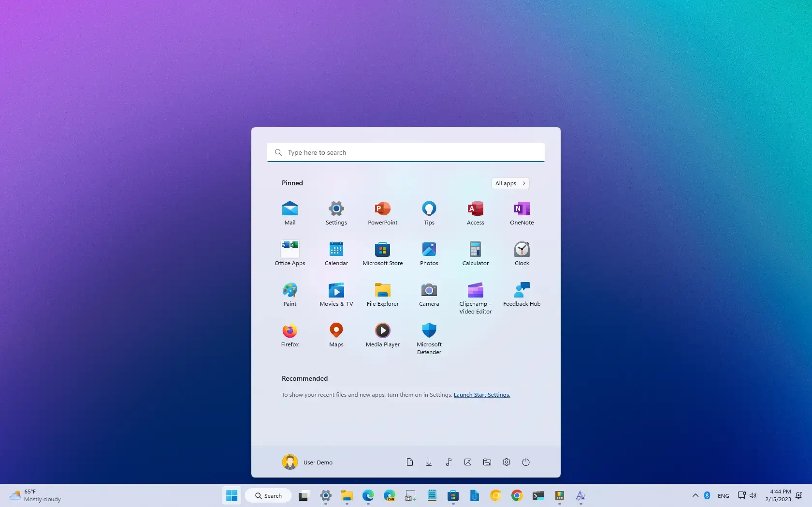Open Microsoft Defender
Screen dimensions: 812x507
pyautogui.click(x=429, y=335)
